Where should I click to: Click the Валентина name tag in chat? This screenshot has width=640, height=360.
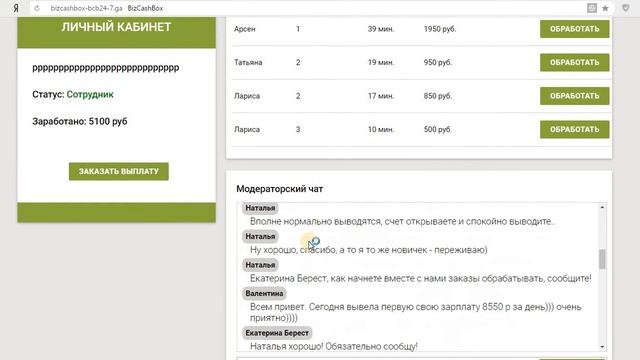264,293
